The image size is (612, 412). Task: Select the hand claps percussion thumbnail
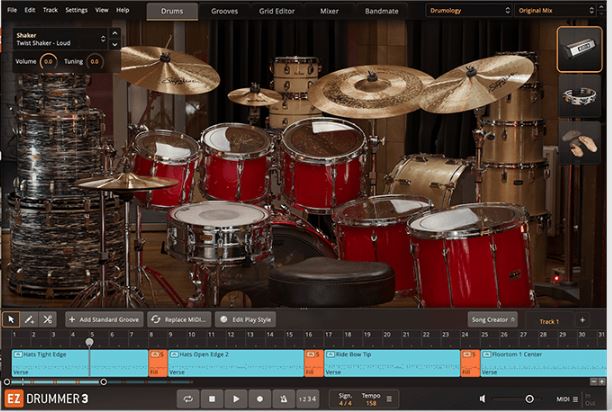coord(580,143)
